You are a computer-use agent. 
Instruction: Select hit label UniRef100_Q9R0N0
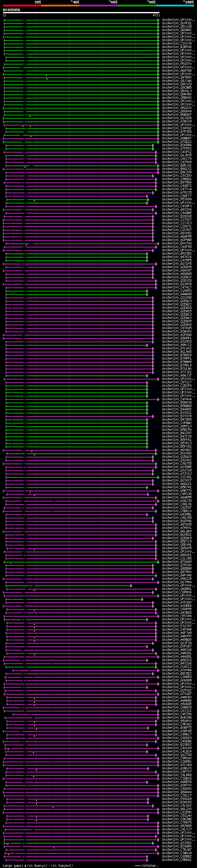pos(177,94)
